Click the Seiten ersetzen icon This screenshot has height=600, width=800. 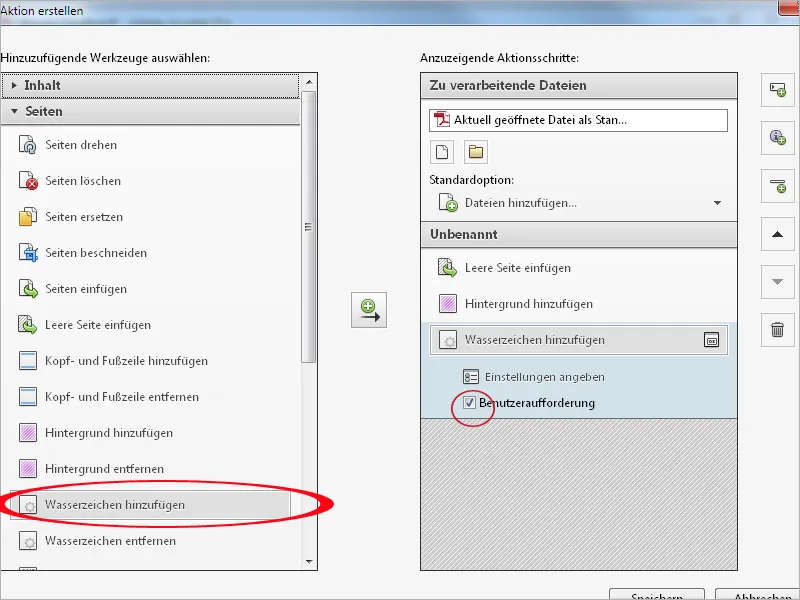tap(28, 217)
